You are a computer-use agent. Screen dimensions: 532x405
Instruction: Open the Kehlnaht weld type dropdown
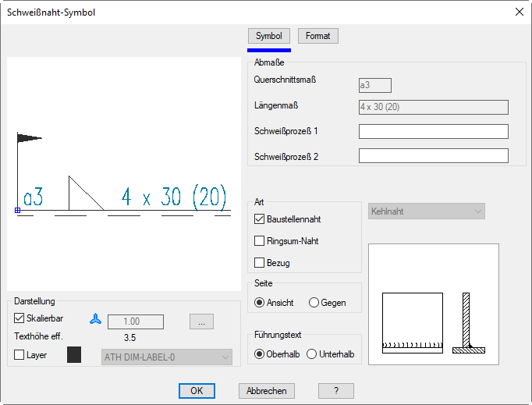[426, 211]
